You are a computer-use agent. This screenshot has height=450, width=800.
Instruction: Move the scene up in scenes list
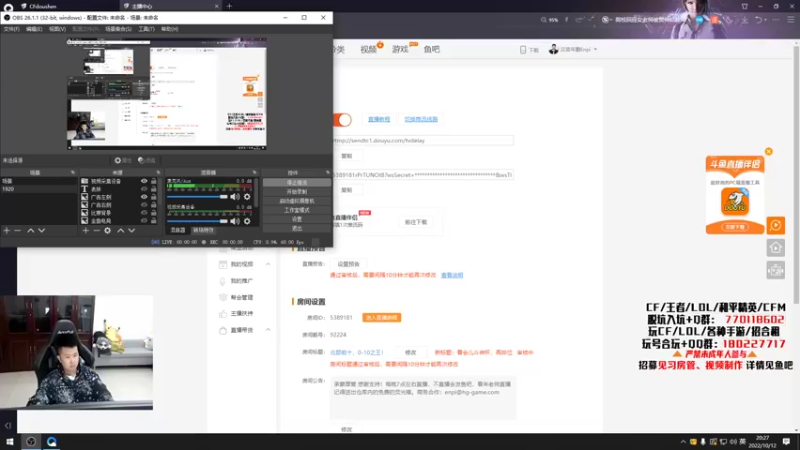[31, 231]
